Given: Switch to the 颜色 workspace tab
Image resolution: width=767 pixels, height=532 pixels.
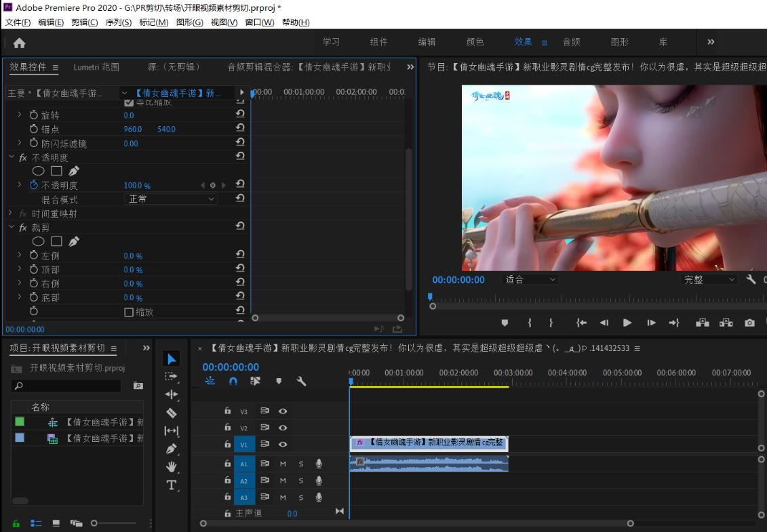Looking at the screenshot, I should 475,42.
